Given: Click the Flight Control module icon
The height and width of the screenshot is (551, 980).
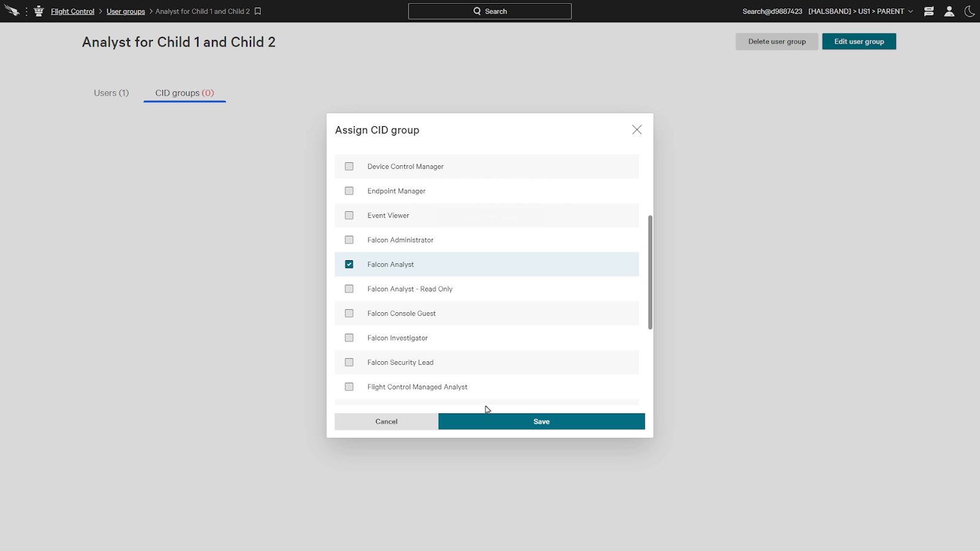Looking at the screenshot, I should 39,11.
